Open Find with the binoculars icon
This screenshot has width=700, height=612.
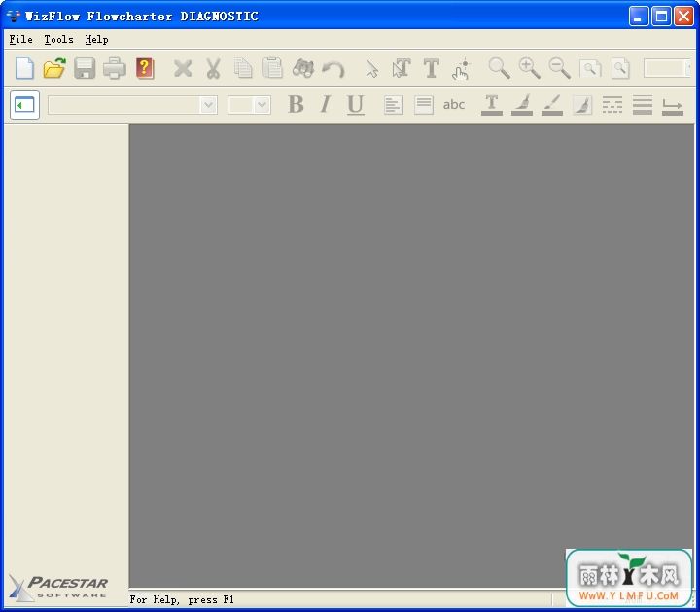(x=303, y=69)
